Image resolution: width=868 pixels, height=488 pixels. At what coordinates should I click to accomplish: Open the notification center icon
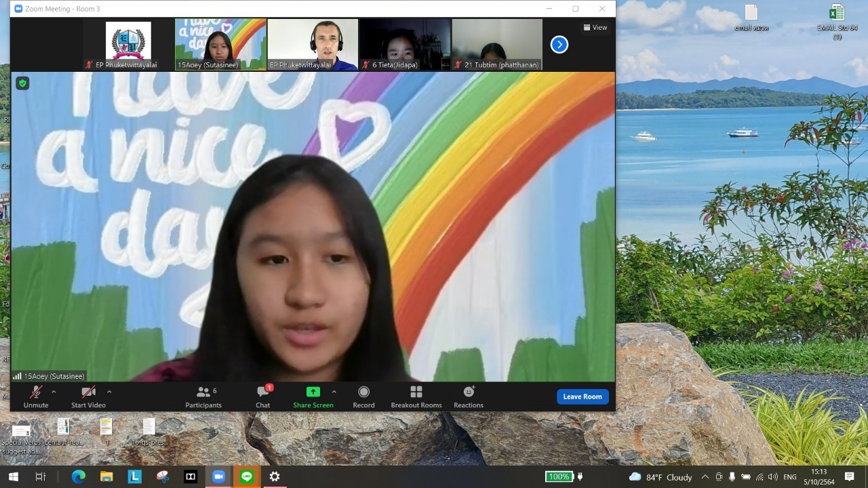click(x=850, y=477)
